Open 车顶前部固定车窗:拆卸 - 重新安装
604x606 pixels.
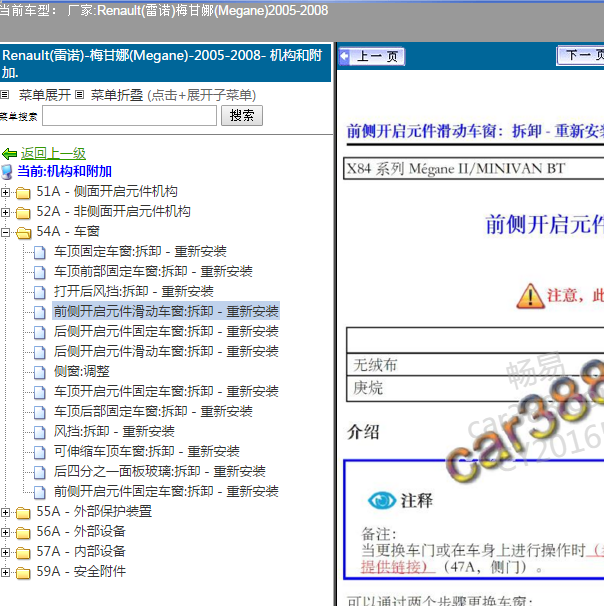coord(153,272)
